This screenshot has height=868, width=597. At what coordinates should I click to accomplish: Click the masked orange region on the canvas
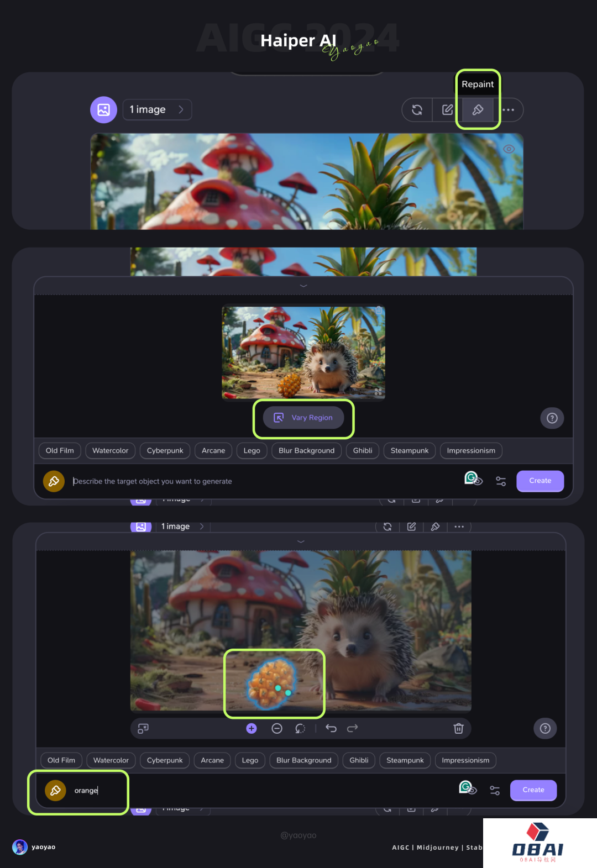[272, 683]
